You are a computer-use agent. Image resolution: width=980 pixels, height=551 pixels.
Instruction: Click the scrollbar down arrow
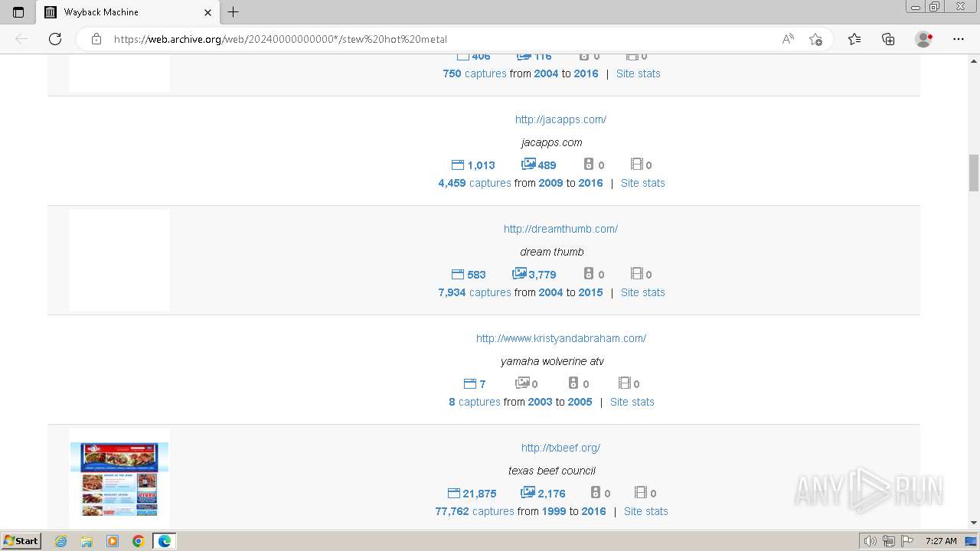point(974,523)
